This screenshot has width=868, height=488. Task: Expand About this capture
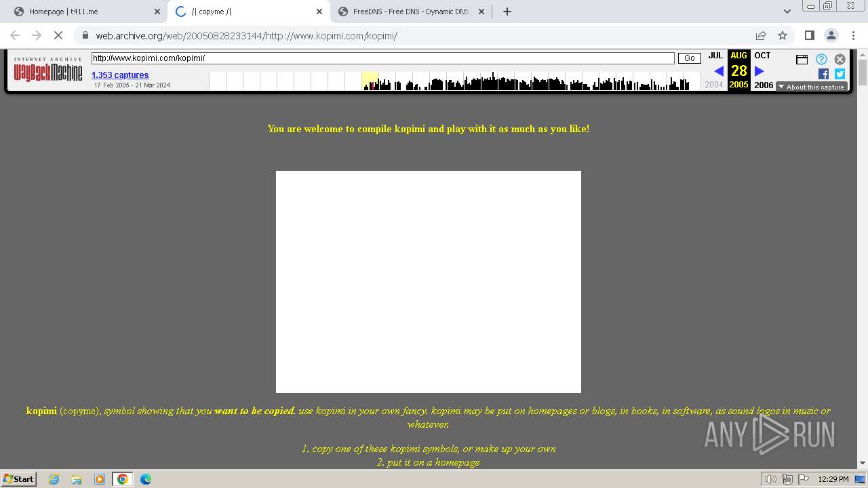pyautogui.click(x=811, y=87)
